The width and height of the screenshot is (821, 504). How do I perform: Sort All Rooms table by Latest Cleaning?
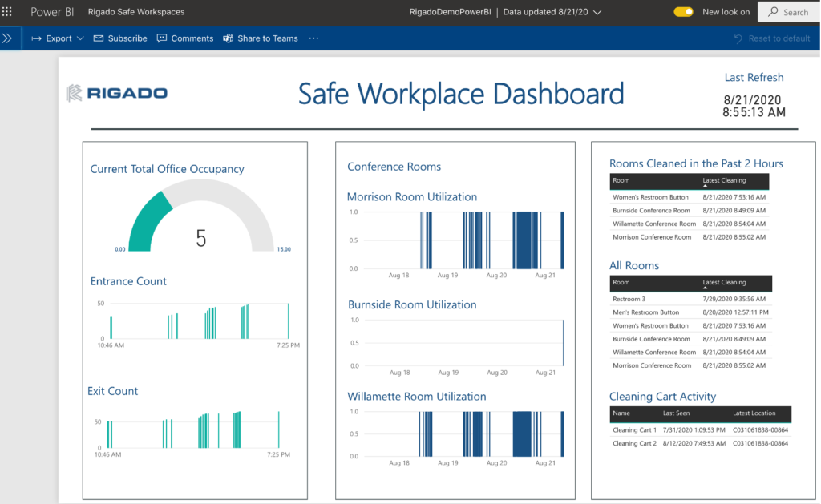tap(724, 283)
